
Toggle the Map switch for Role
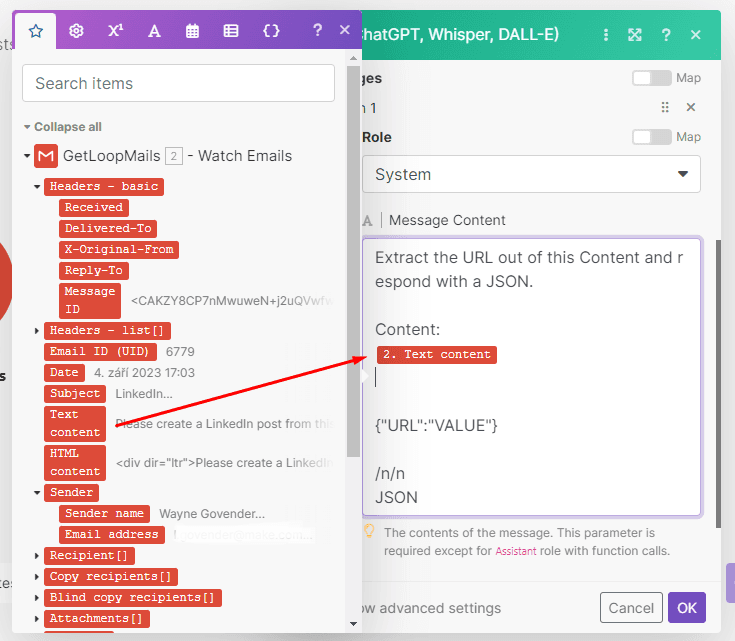[651, 137]
